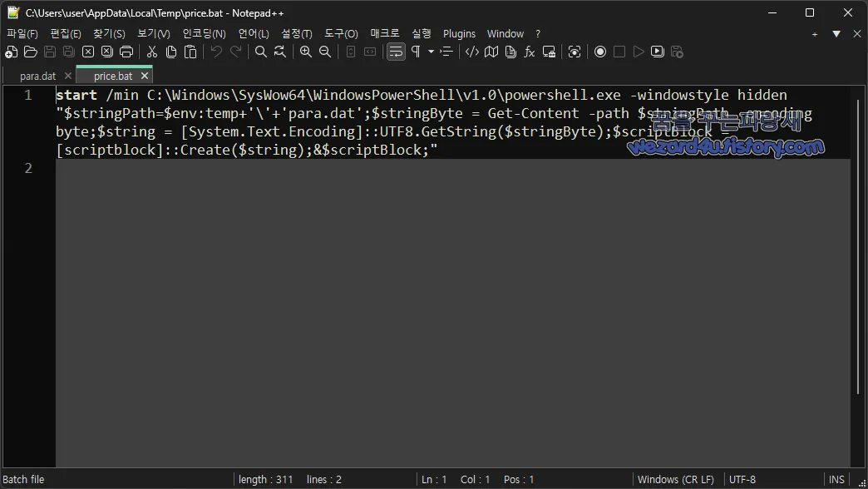Open the Plugins menu
Screen dimensions: 868x489
point(459,34)
